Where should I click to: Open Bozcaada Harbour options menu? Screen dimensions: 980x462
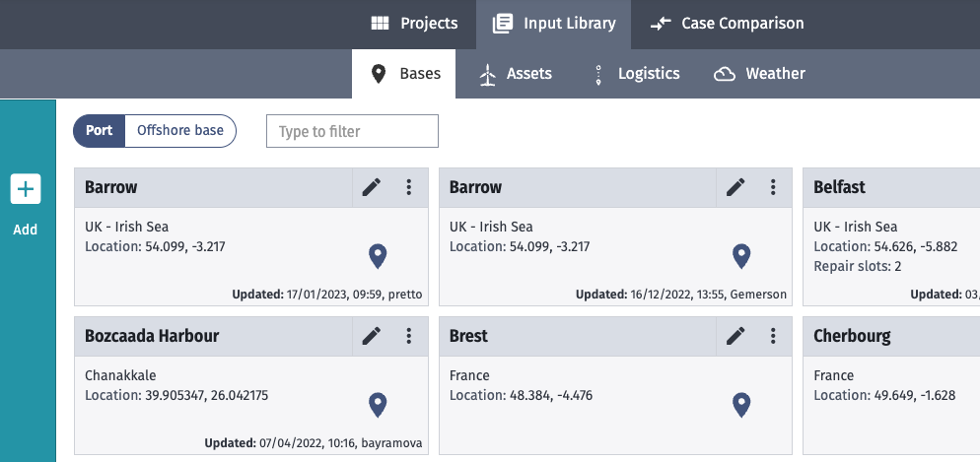pos(409,336)
